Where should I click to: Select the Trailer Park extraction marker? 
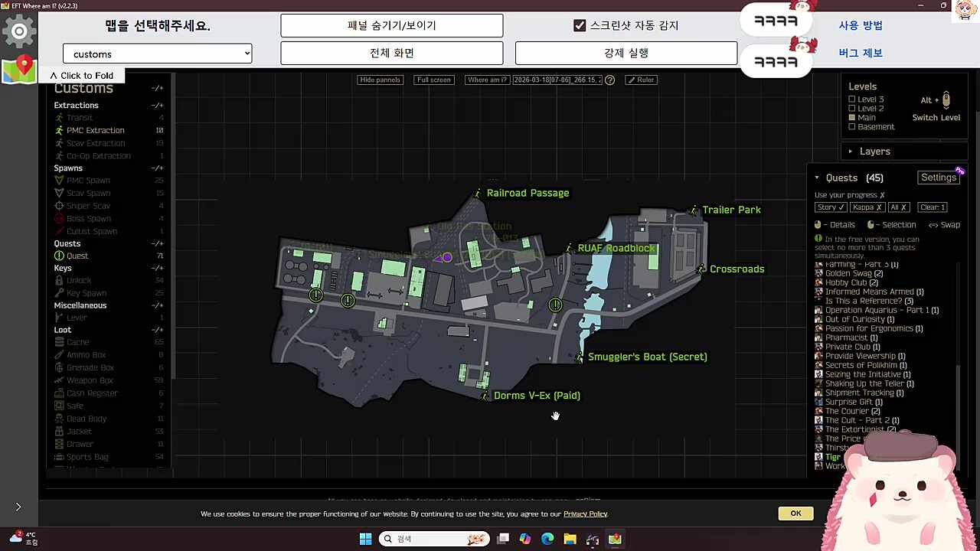tap(694, 210)
